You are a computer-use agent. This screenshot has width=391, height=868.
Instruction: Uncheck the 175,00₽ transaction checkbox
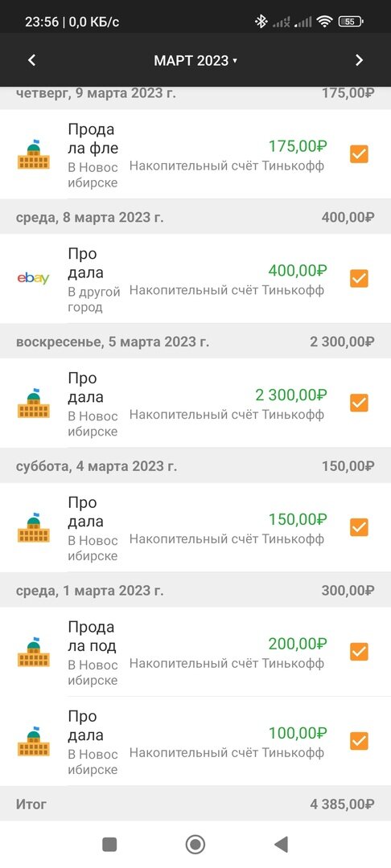pos(359,154)
